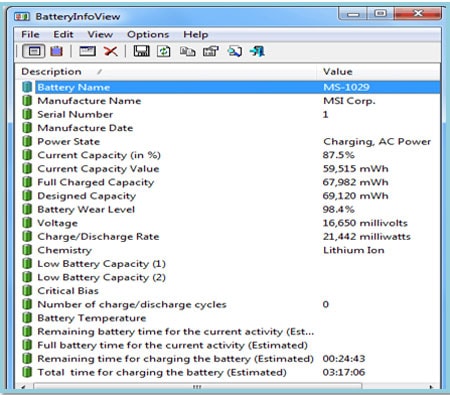
Task: Select the Full battery time for current activity row
Action: point(228,345)
